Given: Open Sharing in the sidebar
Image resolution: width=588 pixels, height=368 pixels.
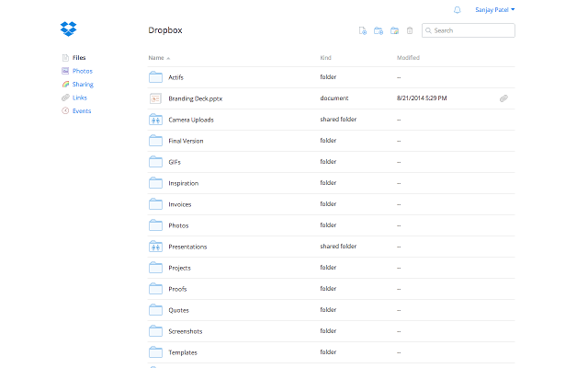Looking at the screenshot, I should coord(83,85).
